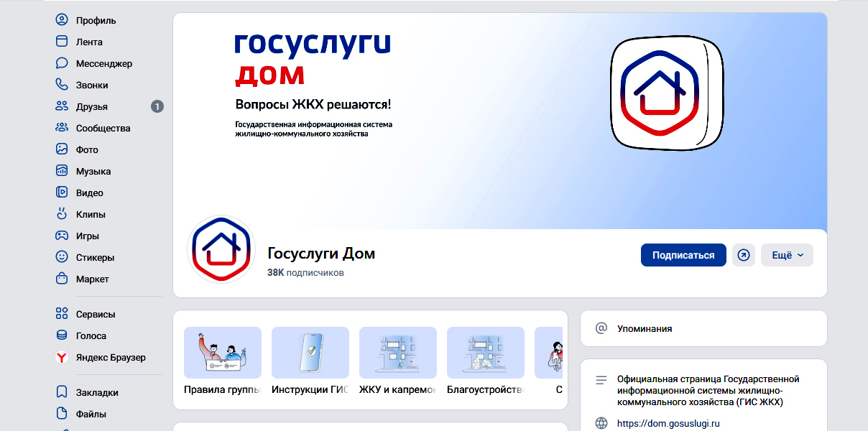Click the Файлы document icon

[x=62, y=414]
